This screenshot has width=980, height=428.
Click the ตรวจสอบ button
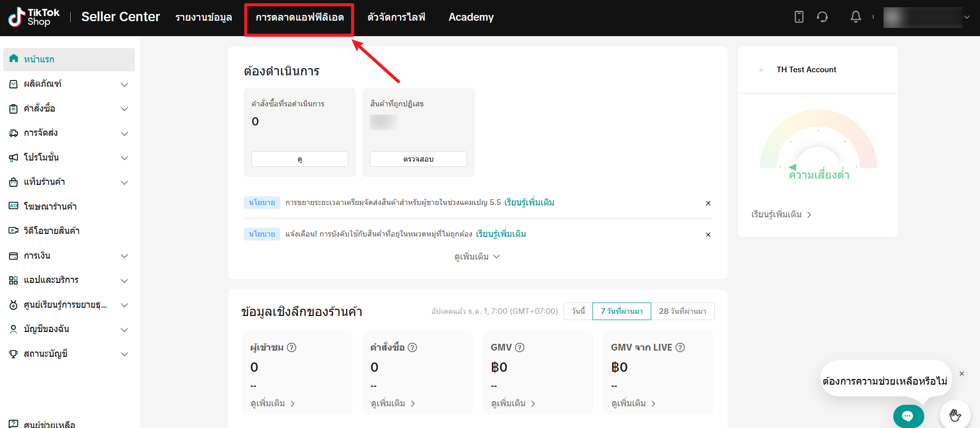tap(418, 159)
